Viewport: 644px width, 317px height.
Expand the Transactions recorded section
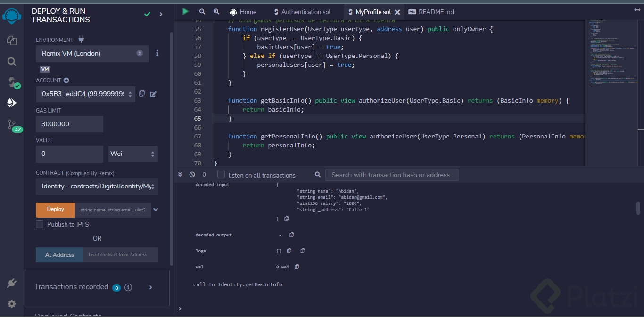(x=151, y=287)
